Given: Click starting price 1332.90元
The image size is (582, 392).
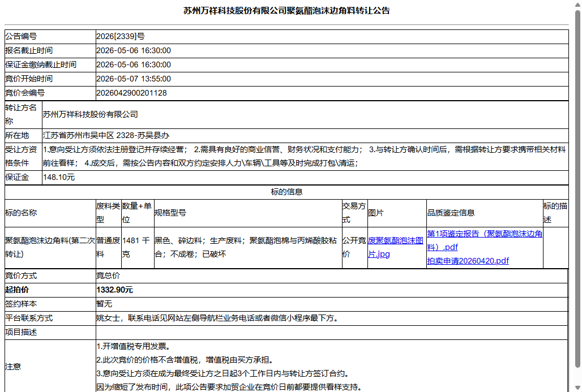Looking at the screenshot, I should pyautogui.click(x=115, y=290).
